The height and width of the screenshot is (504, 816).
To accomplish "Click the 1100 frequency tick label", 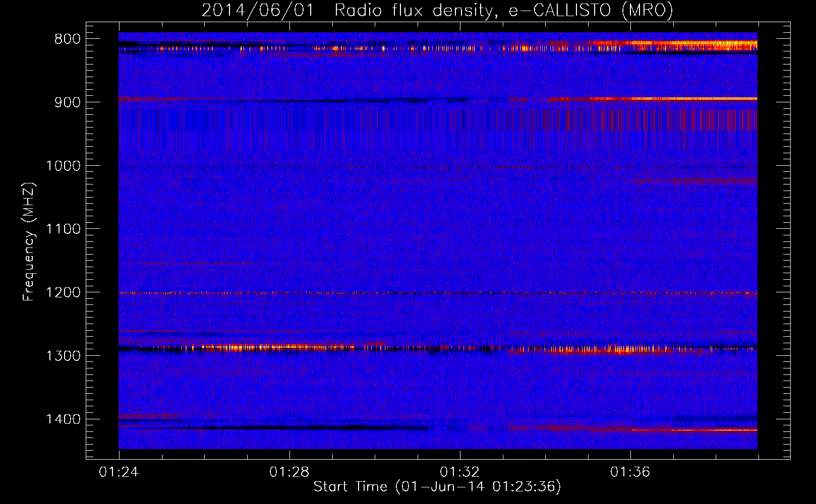I will tap(63, 229).
